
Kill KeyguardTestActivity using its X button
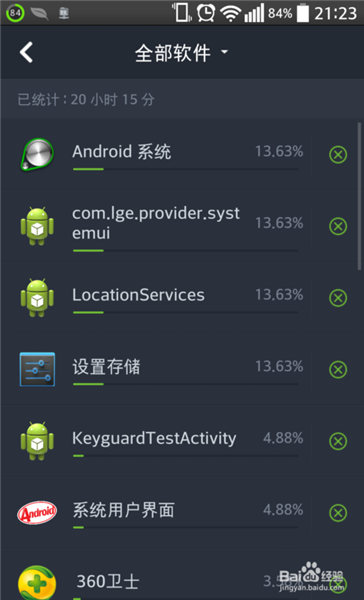click(x=338, y=441)
